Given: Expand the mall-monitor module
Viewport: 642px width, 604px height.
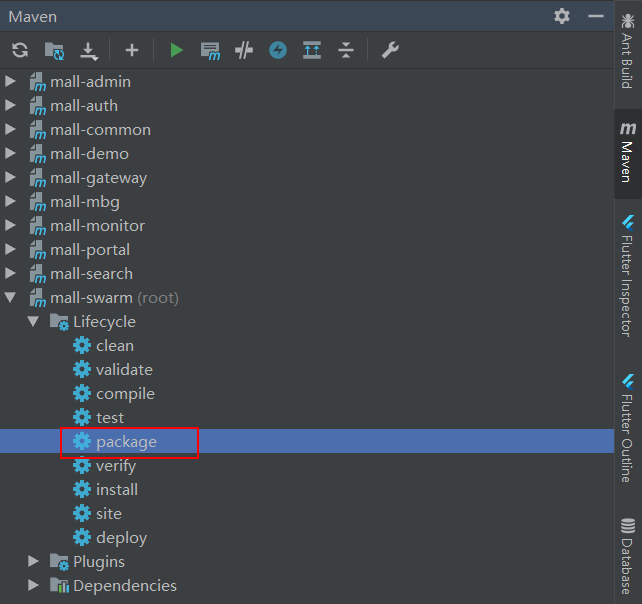Looking at the screenshot, I should [x=10, y=225].
